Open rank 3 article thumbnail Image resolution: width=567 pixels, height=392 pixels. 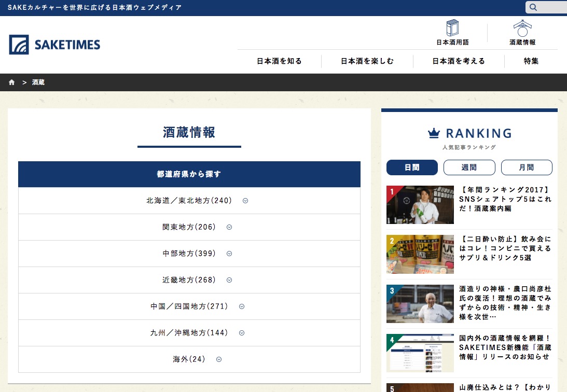pos(420,304)
